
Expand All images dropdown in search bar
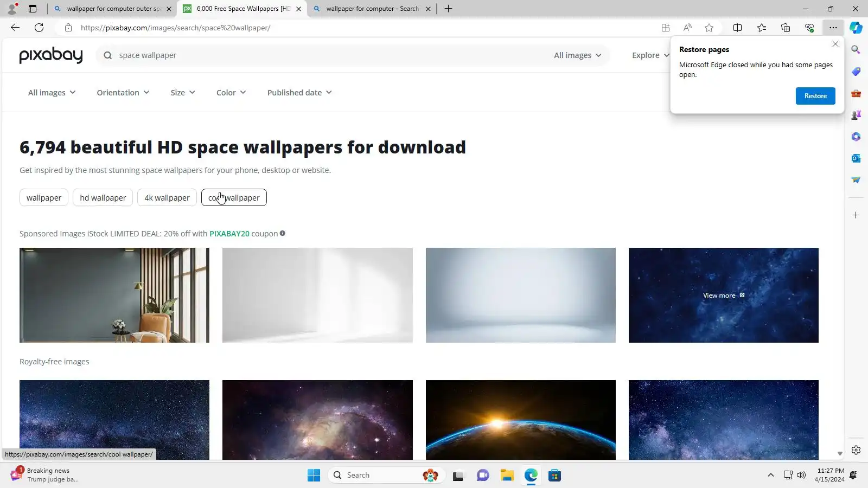pos(578,55)
